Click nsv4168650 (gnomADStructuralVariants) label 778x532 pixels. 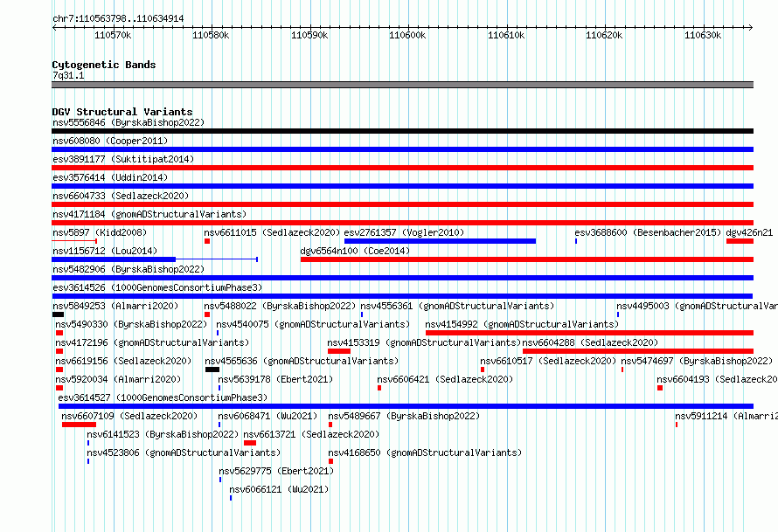[x=425, y=453]
